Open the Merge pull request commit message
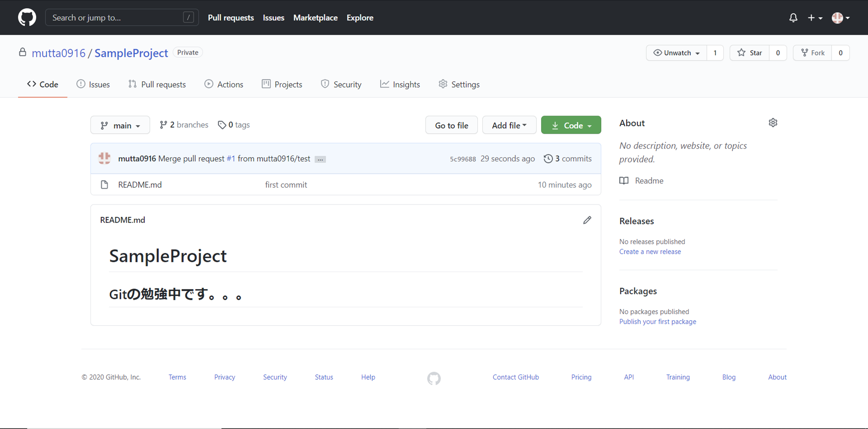Image resolution: width=868 pixels, height=429 pixels. click(x=191, y=159)
